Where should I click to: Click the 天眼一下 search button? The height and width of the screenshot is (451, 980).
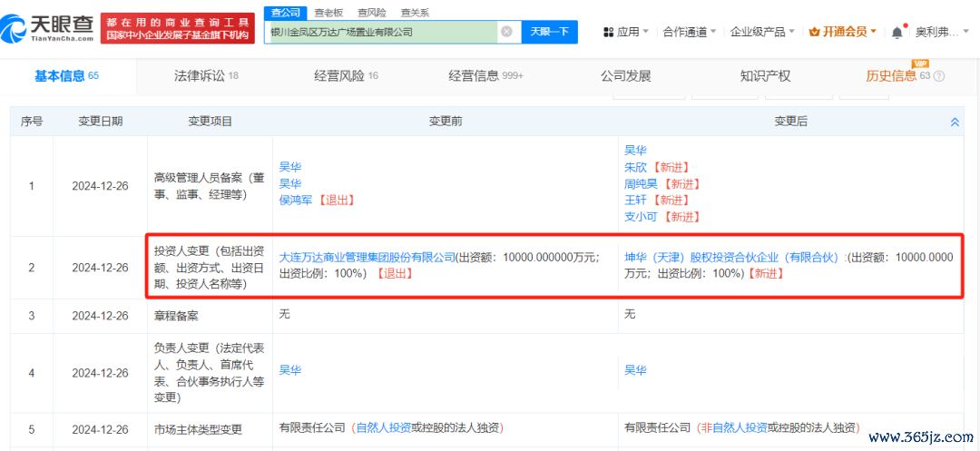point(549,31)
